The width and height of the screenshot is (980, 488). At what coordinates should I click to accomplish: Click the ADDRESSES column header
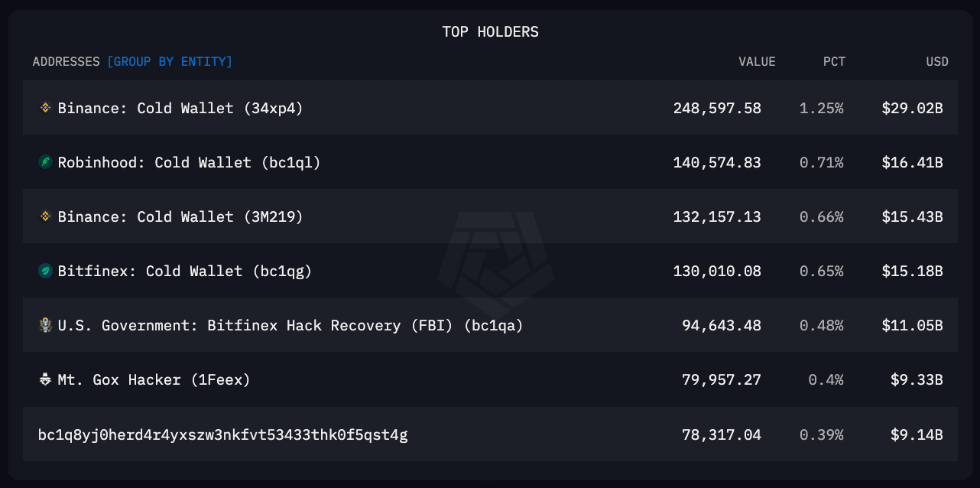[66, 61]
